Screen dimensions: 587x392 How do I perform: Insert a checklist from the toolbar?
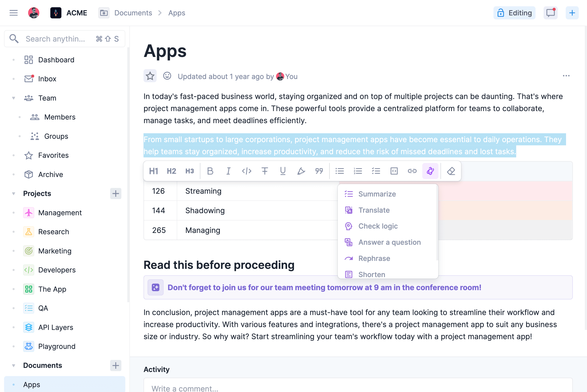click(376, 171)
